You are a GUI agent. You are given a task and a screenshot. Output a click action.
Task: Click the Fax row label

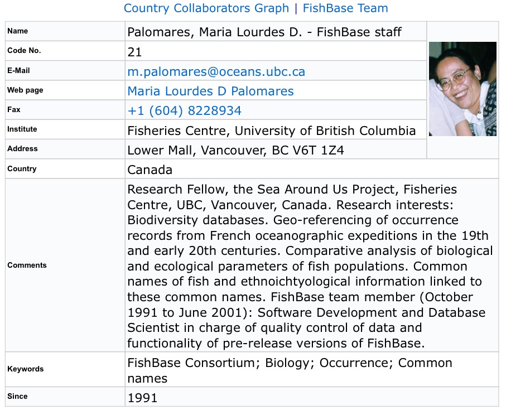coord(14,110)
